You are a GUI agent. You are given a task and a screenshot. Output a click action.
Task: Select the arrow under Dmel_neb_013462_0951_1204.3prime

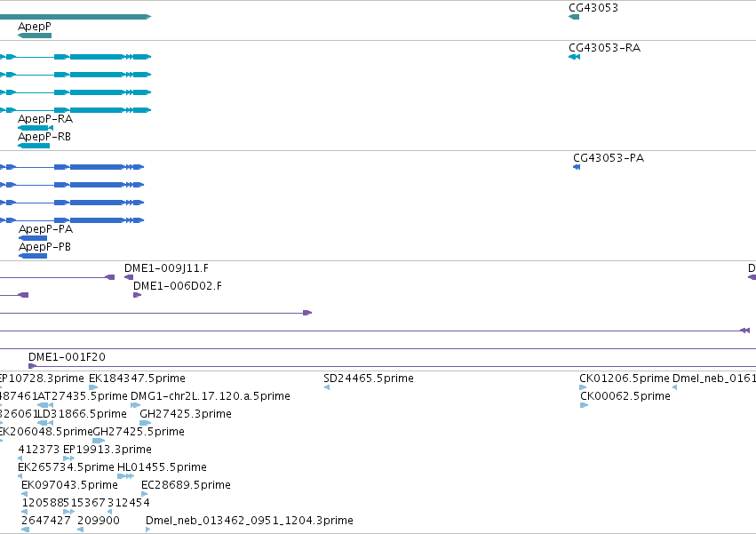click(x=148, y=530)
